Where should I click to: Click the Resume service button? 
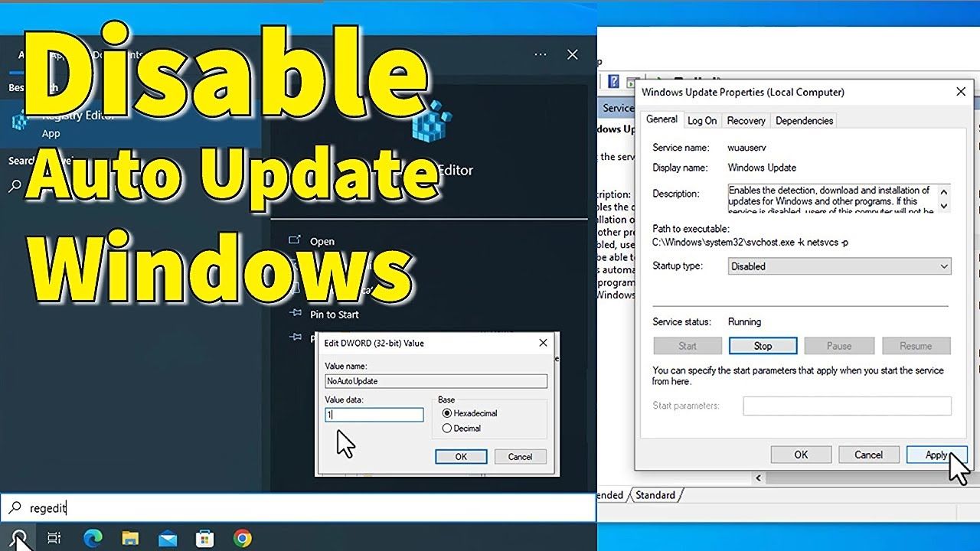(916, 346)
